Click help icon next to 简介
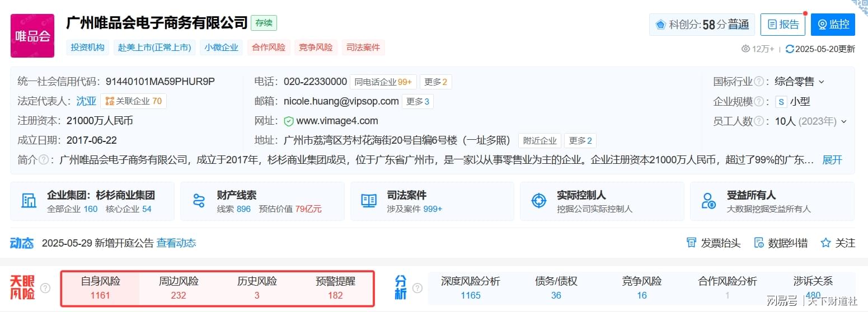The height and width of the screenshot is (312, 868). point(43,160)
